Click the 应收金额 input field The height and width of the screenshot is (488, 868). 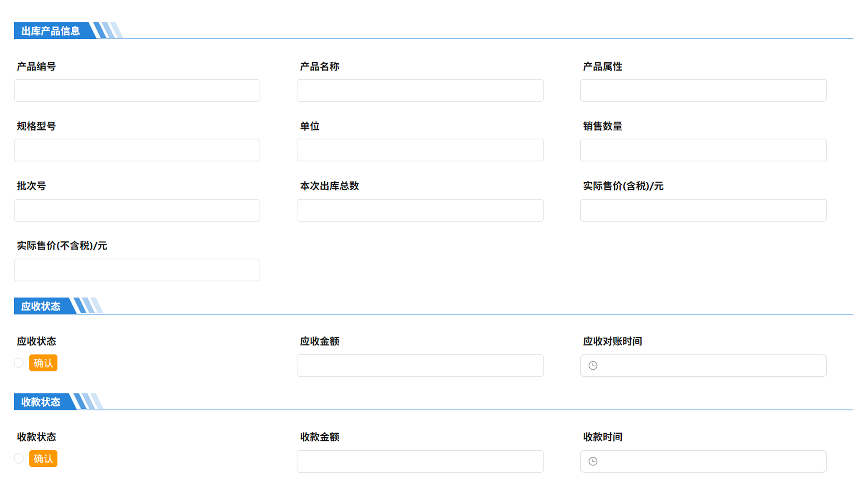(x=420, y=365)
